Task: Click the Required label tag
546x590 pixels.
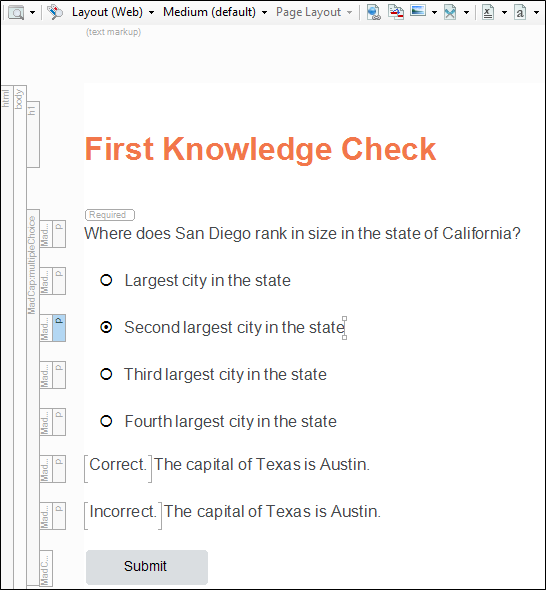Action: tap(110, 215)
